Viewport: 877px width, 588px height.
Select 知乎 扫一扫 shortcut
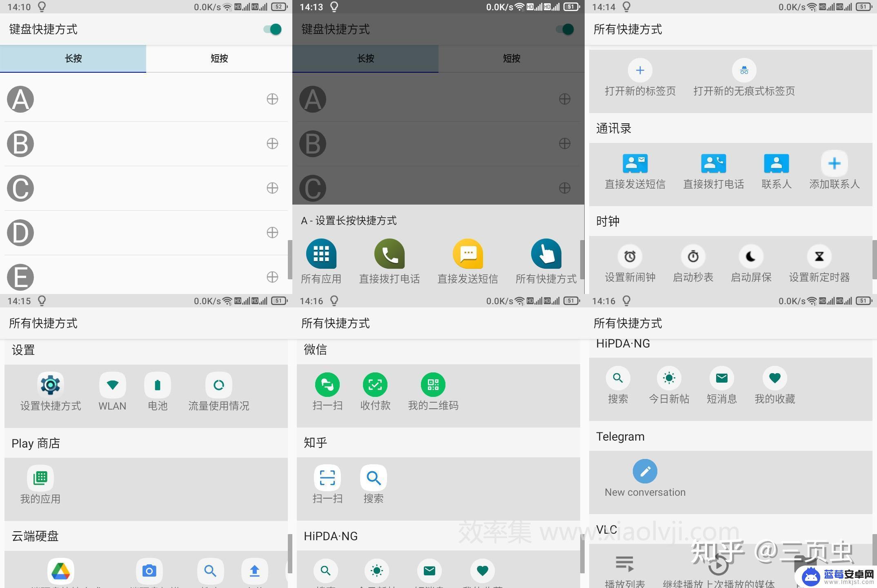coord(327,485)
